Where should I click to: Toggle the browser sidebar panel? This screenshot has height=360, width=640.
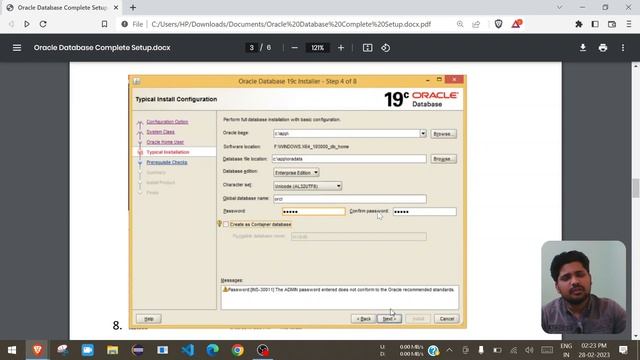[595, 24]
